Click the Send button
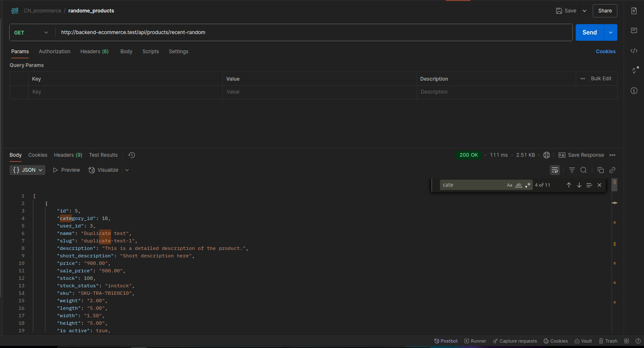Screen dimensions: 644x348 [x=589, y=32]
